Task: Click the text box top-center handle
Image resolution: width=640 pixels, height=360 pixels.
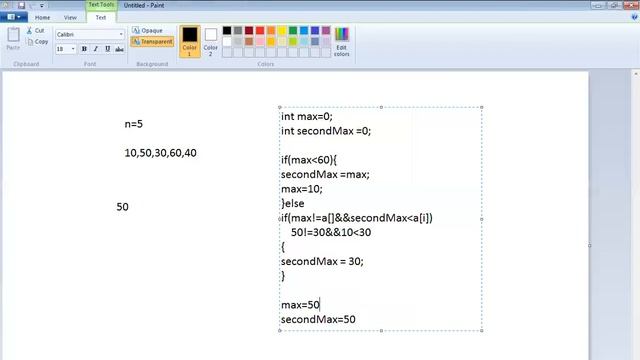Action: click(x=381, y=107)
